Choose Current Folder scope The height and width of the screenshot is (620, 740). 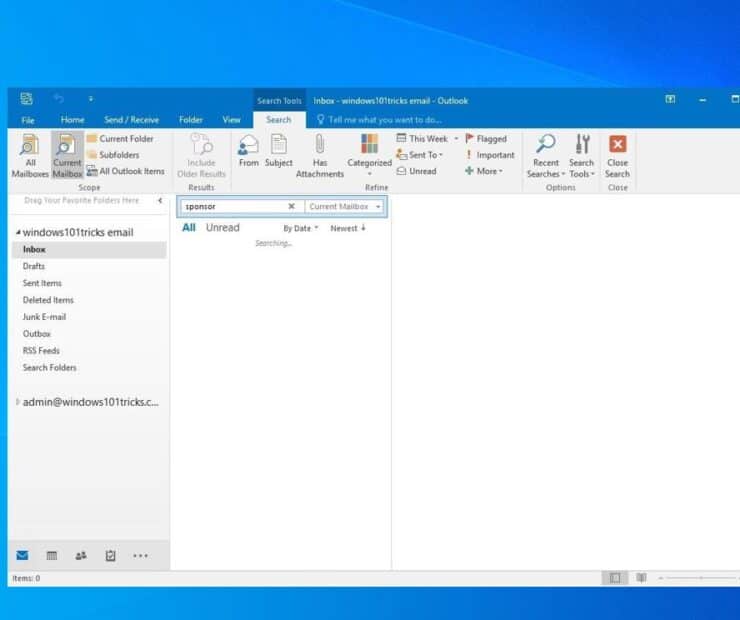tap(121, 139)
